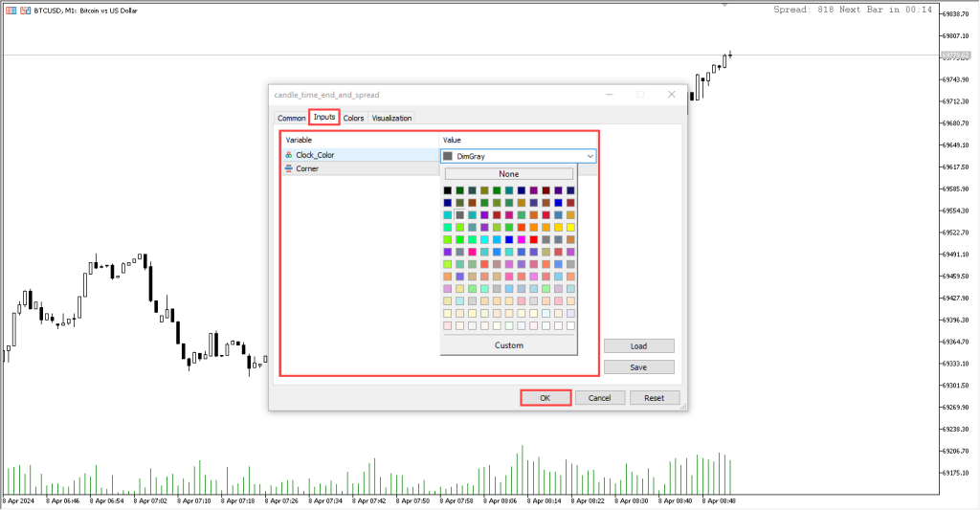Click the Reset button
Image resolution: width=980 pixels, height=510 pixels.
click(655, 398)
